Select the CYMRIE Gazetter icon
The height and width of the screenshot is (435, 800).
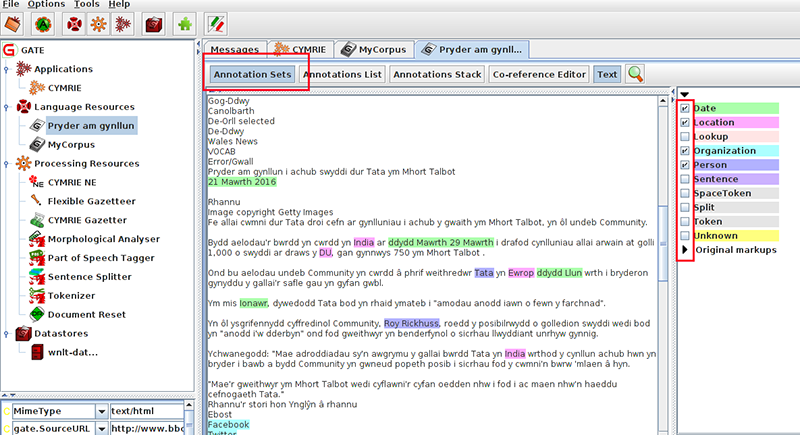(x=36, y=220)
